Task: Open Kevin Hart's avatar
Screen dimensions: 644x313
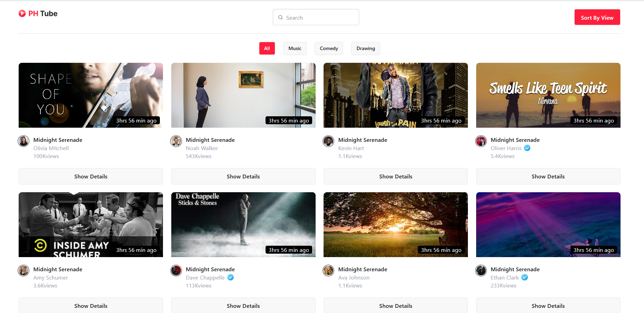Action: (328, 141)
